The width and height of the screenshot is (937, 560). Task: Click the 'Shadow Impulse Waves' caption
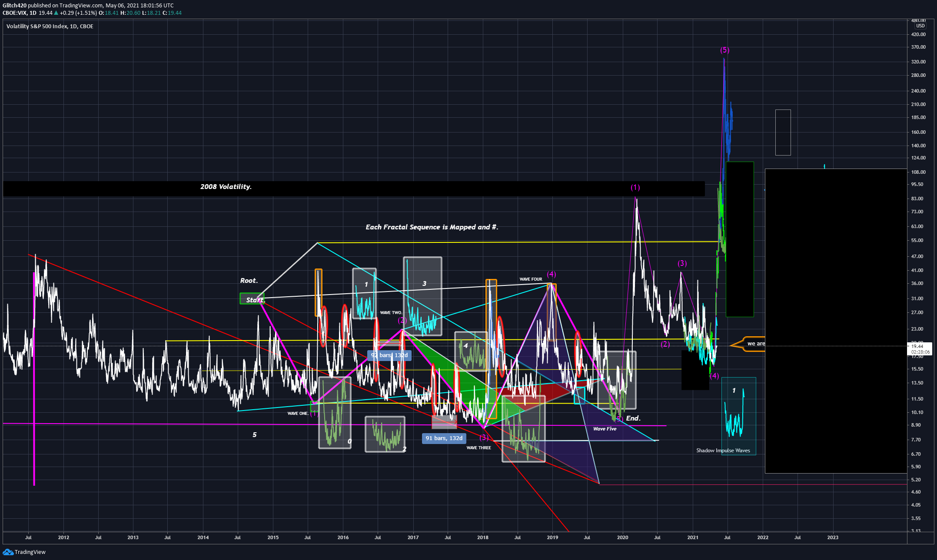pos(723,451)
